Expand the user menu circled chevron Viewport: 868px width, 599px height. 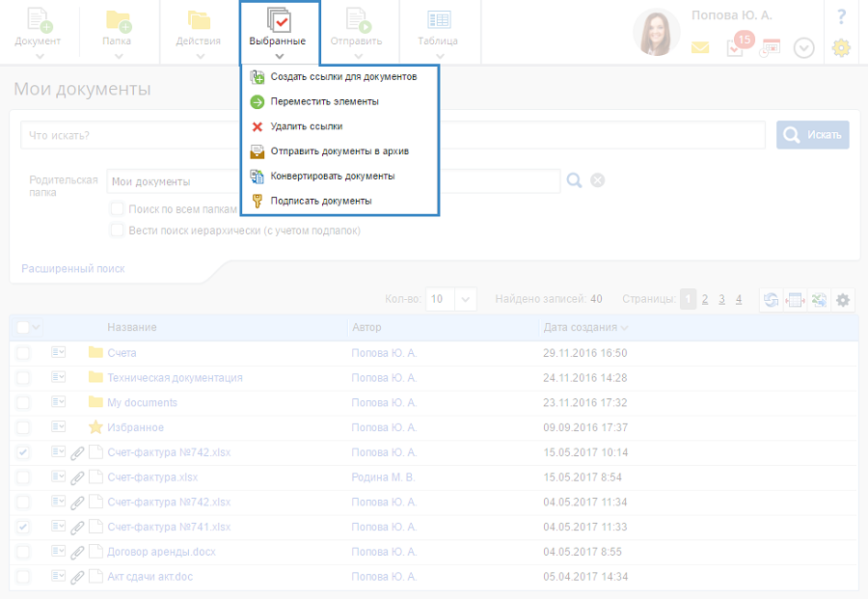tap(804, 47)
